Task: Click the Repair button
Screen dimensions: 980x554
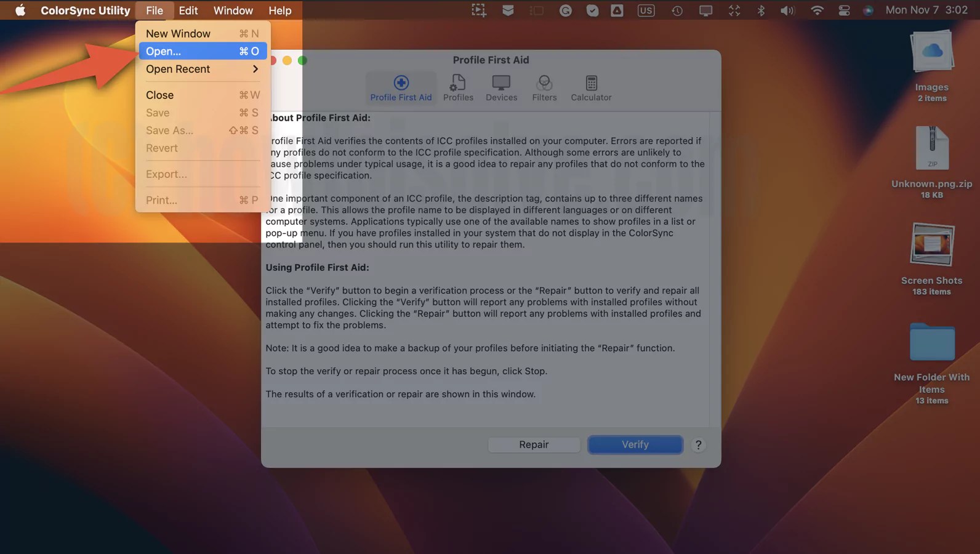Action: pyautogui.click(x=534, y=444)
